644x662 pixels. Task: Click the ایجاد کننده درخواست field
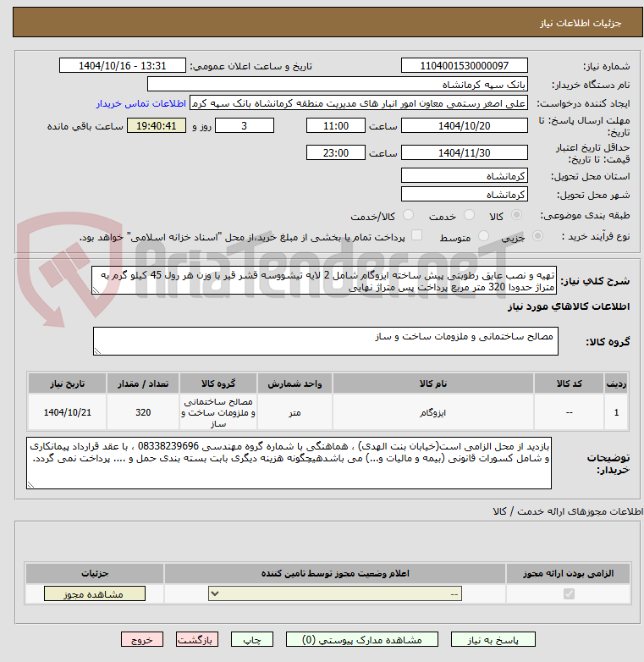(x=359, y=103)
